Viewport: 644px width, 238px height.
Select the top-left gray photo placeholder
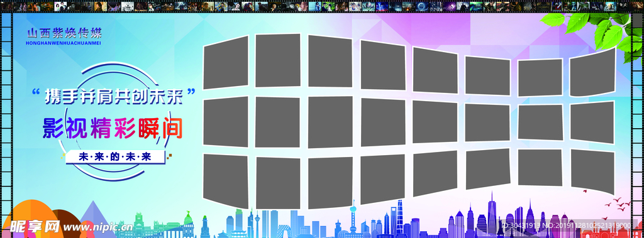click(226, 62)
